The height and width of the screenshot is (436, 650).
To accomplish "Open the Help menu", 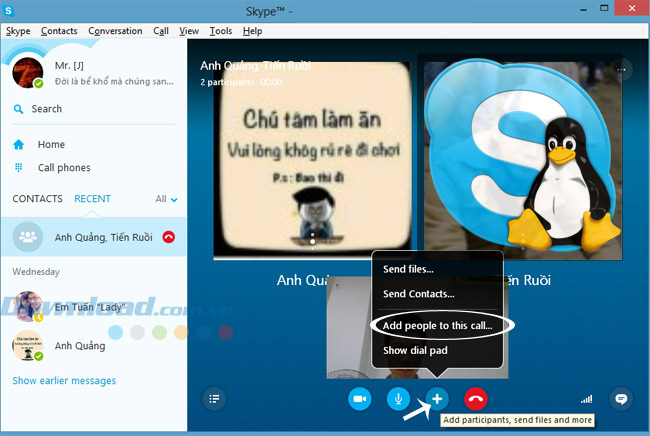I will pos(252,31).
